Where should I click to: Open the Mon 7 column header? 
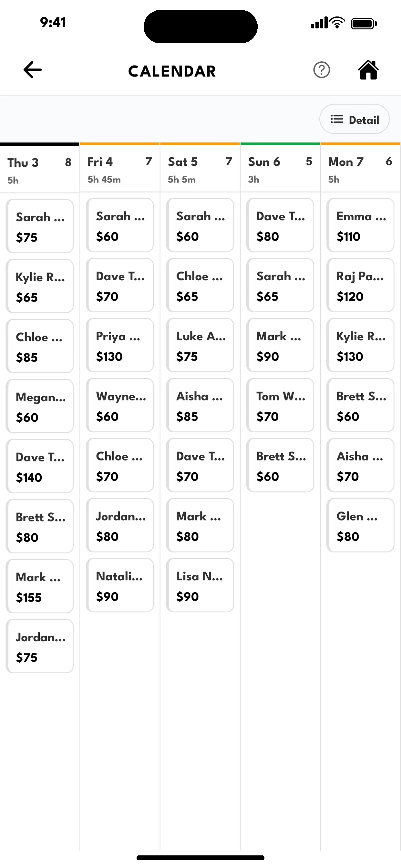point(360,169)
